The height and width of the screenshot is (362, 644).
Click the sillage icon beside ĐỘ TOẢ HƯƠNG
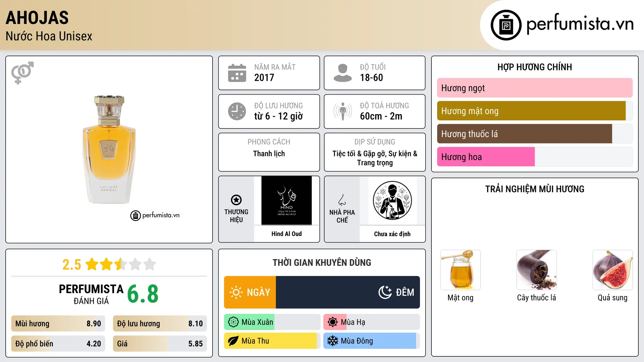point(343,111)
